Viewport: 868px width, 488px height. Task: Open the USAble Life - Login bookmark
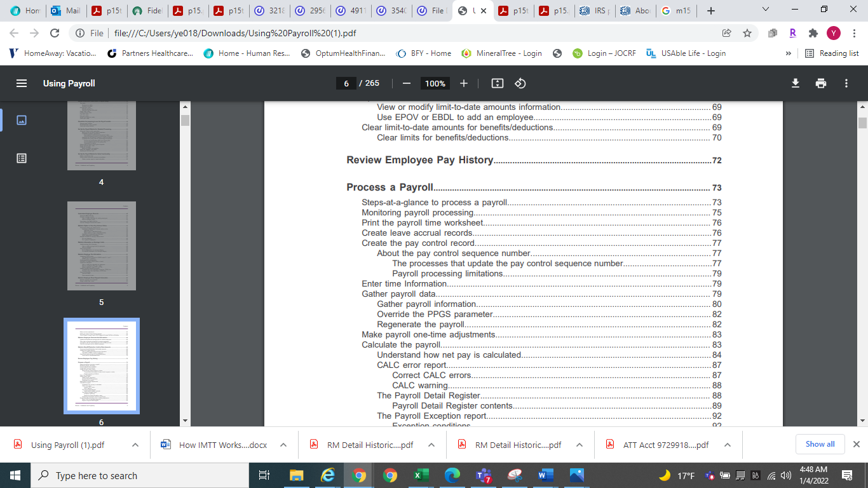click(686, 53)
